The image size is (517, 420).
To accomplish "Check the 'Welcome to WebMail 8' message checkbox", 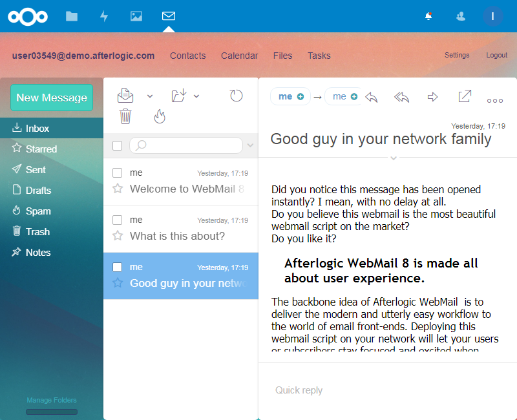I will (118, 173).
